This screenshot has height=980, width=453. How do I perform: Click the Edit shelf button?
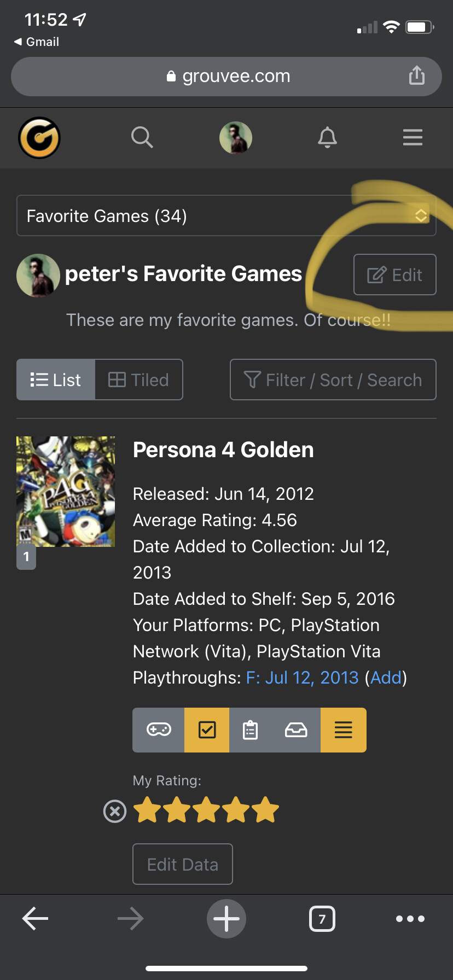pos(394,275)
